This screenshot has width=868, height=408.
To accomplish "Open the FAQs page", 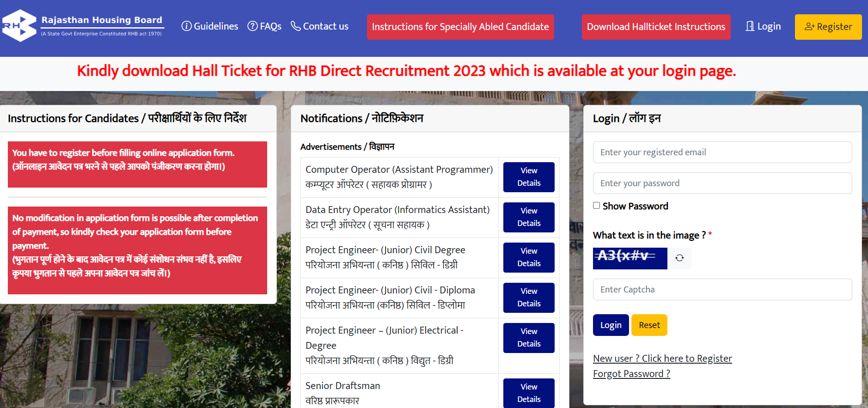I will (264, 26).
